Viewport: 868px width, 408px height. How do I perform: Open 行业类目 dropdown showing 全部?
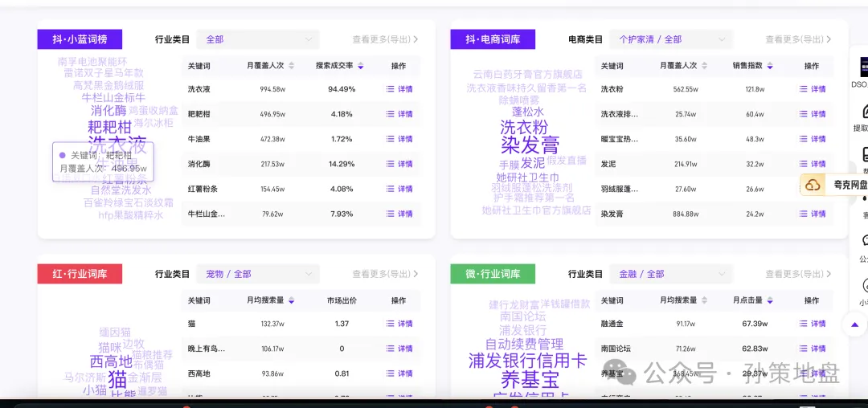pyautogui.click(x=257, y=39)
